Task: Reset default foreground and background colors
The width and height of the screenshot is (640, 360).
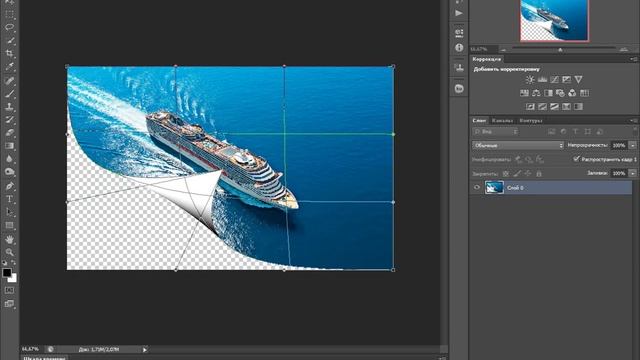Action: [4, 262]
